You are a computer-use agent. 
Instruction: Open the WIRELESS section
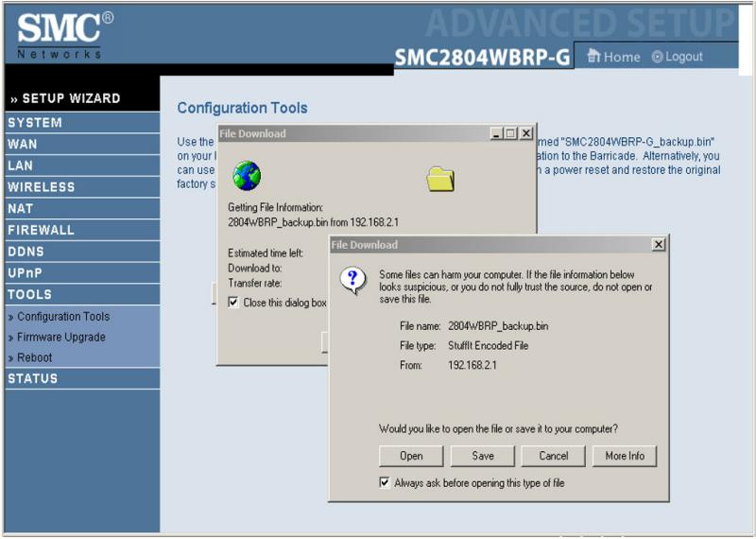click(82, 186)
